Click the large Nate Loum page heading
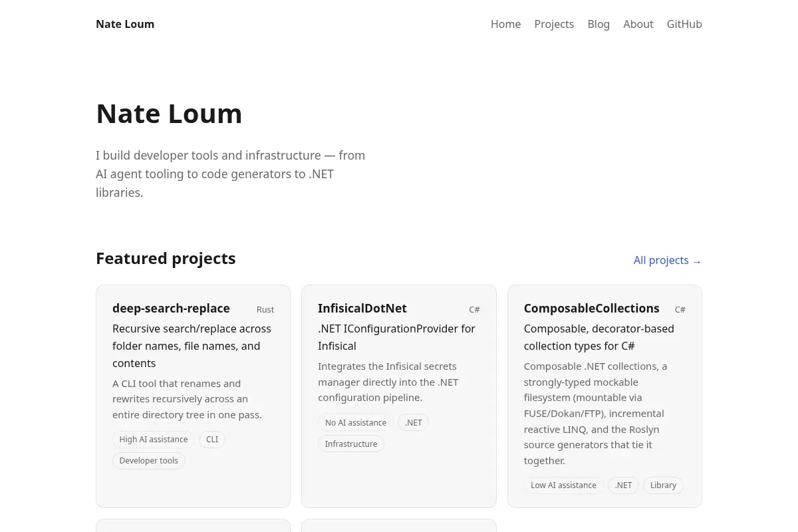 tap(169, 114)
